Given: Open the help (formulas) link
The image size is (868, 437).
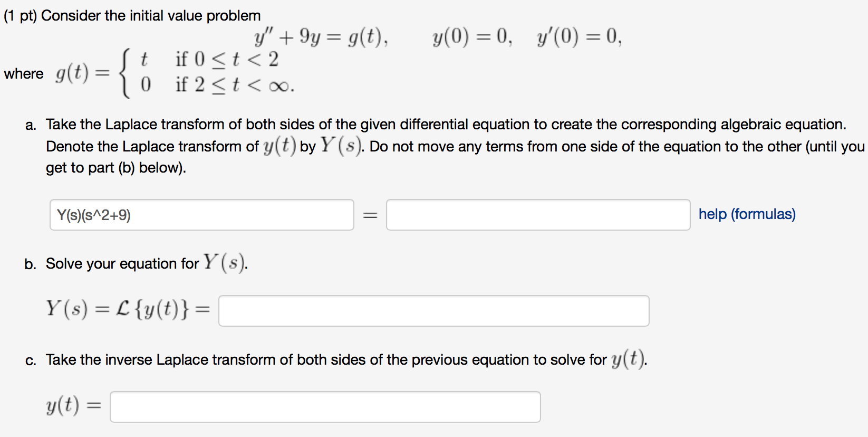Looking at the screenshot, I should point(747,214).
